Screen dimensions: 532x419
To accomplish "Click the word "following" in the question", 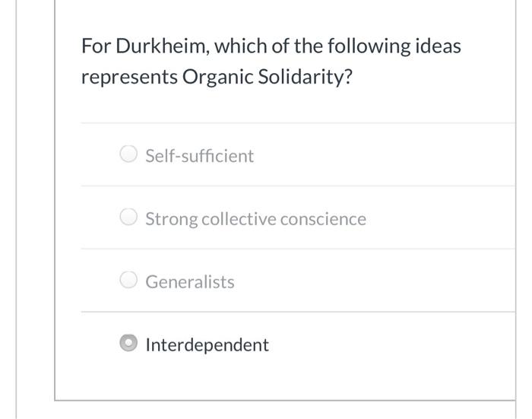I will pyautogui.click(x=370, y=46).
